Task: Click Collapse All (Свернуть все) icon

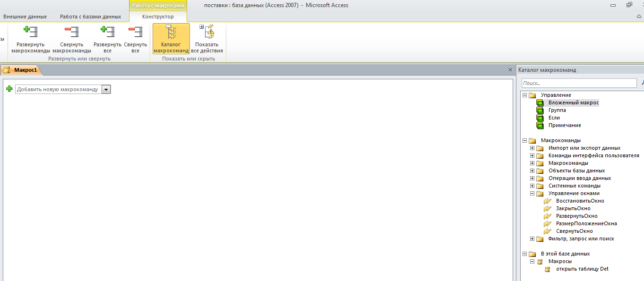Action: pos(135,32)
